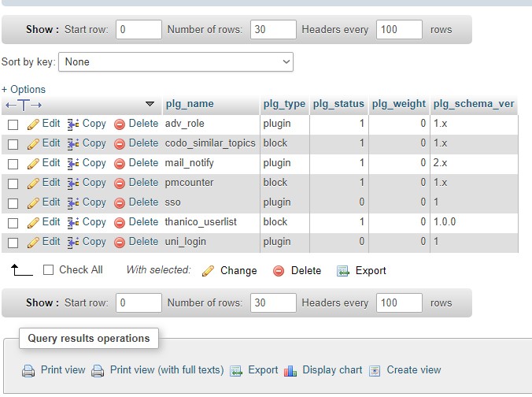
Task: Tick the checkbox for sso row
Action: [x=13, y=203]
